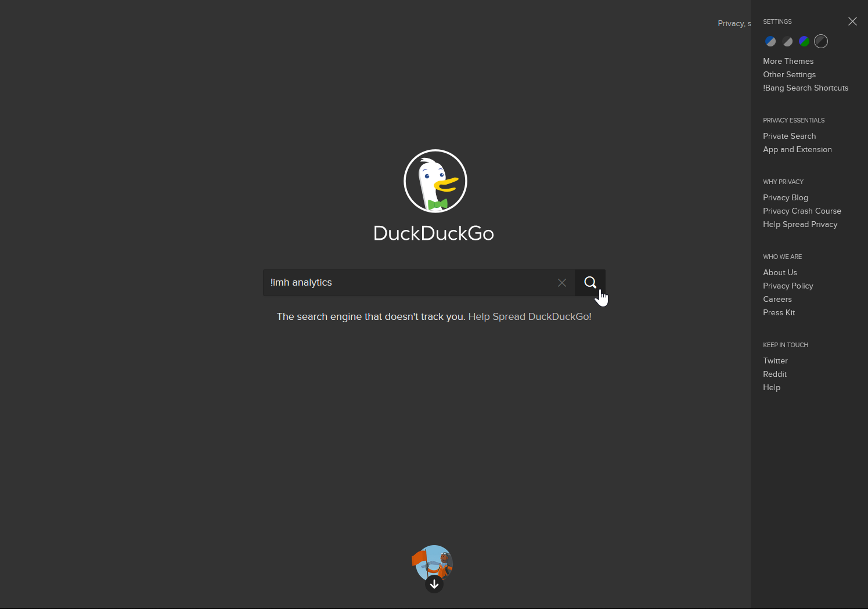Viewport: 868px width, 609px height.
Task: Click the down arrow at page bottom
Action: point(434,584)
